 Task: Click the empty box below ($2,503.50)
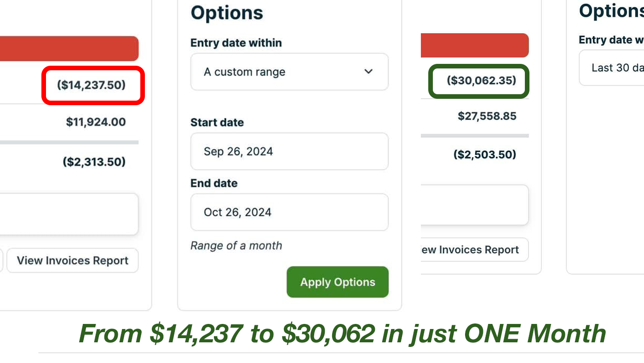(x=475, y=205)
